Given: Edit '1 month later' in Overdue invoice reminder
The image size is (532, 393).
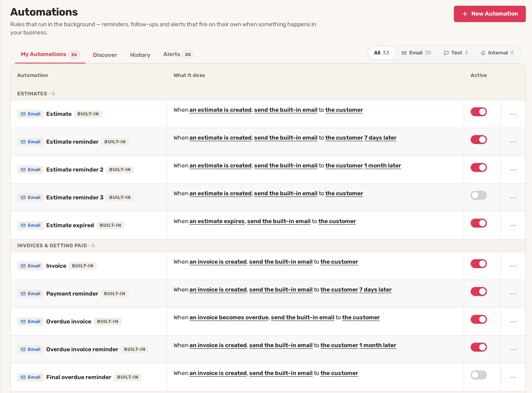Looking at the screenshot, I should point(378,345).
